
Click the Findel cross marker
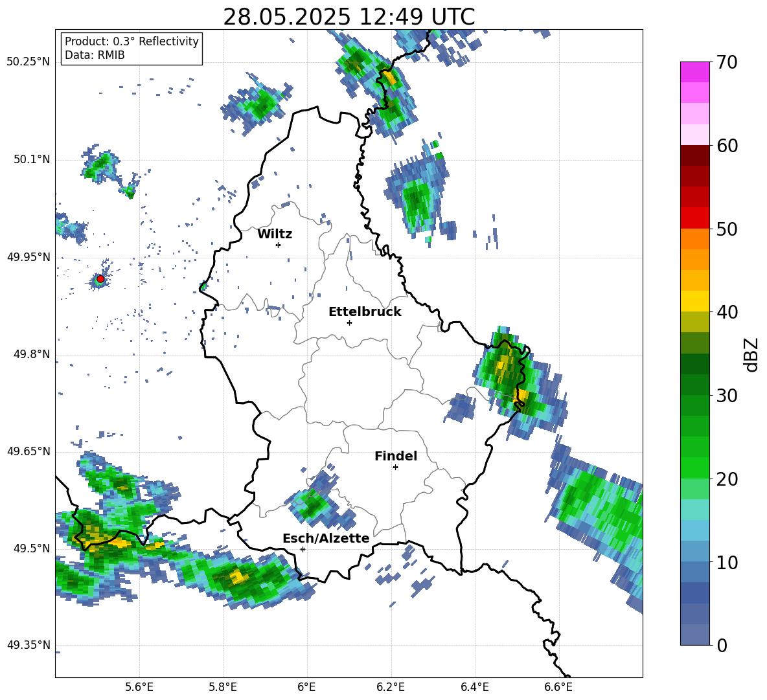pyautogui.click(x=395, y=467)
